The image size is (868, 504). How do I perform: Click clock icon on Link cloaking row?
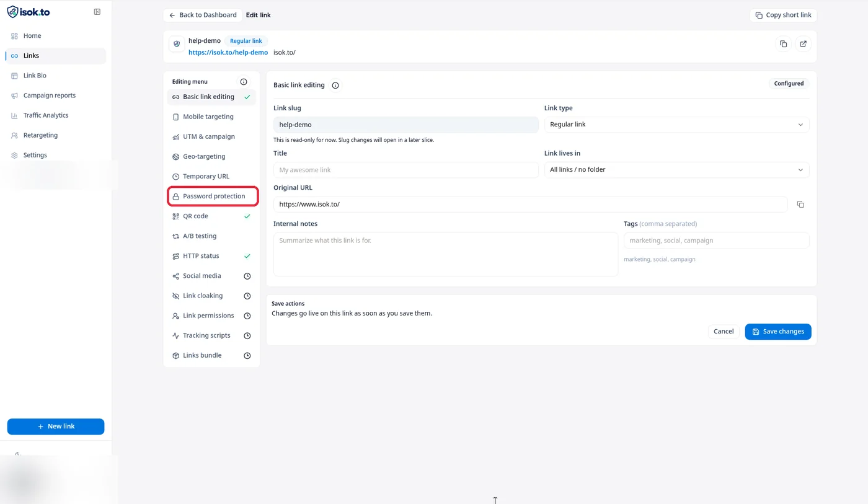coord(247,296)
